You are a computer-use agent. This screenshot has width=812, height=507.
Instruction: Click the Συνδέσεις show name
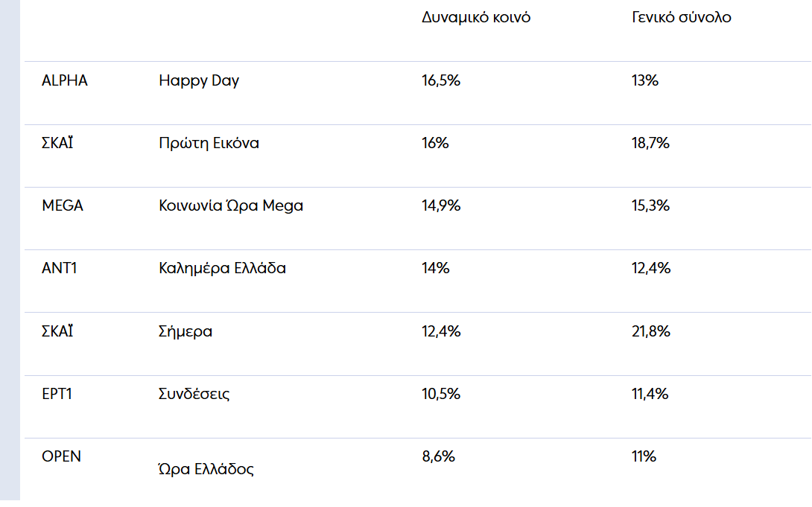(x=194, y=394)
